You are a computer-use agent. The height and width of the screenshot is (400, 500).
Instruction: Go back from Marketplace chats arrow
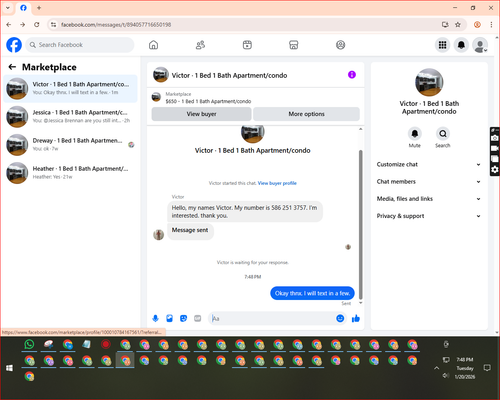pos(12,67)
